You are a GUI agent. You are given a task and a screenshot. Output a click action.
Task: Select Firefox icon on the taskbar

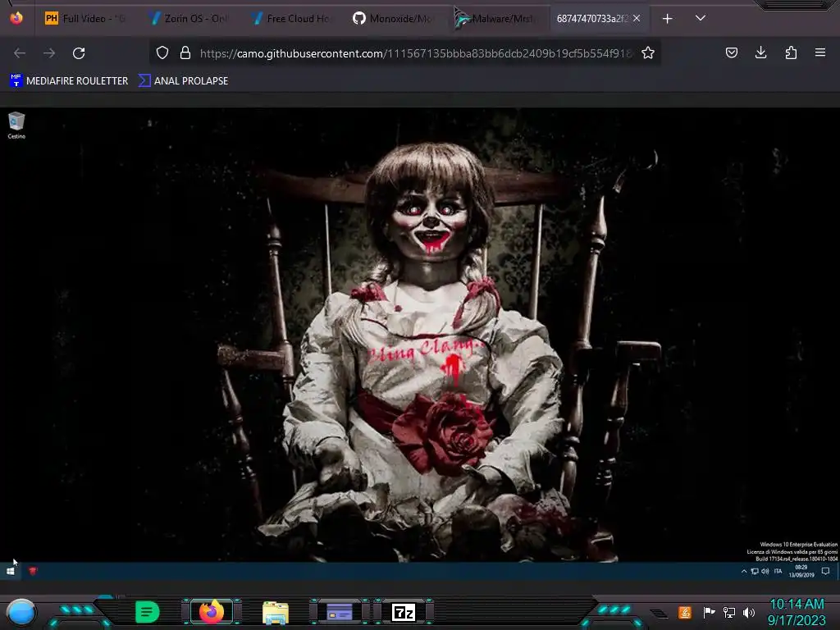coord(211,612)
